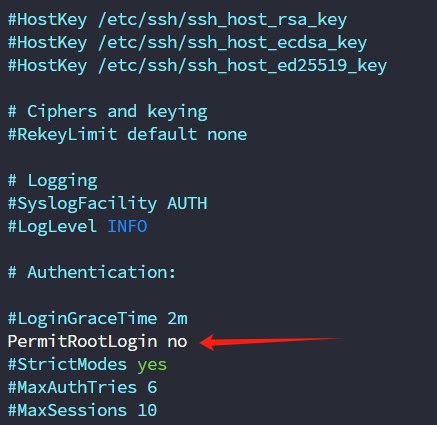The width and height of the screenshot is (437, 425).
Task: Click the '# Logging' comment line
Action: point(52,181)
